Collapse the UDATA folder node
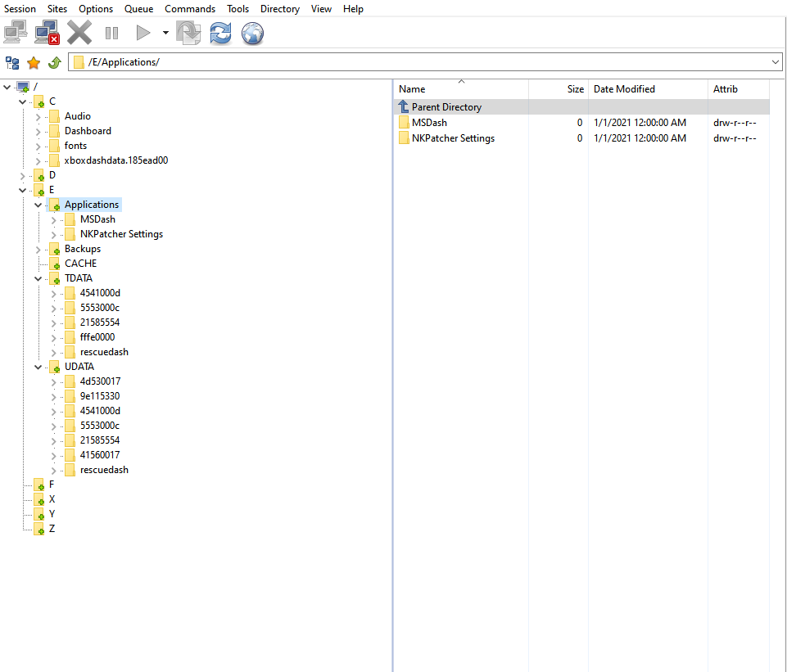 pyautogui.click(x=38, y=367)
